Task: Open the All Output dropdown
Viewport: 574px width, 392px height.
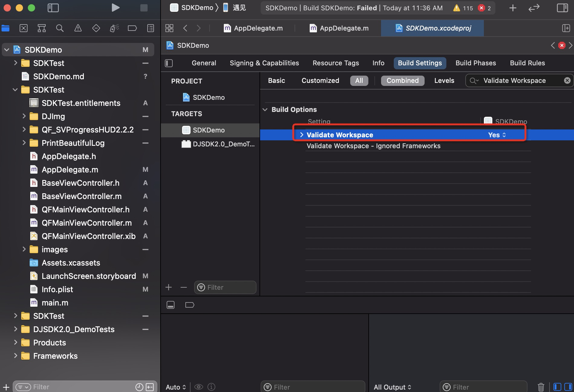Action: (x=393, y=387)
